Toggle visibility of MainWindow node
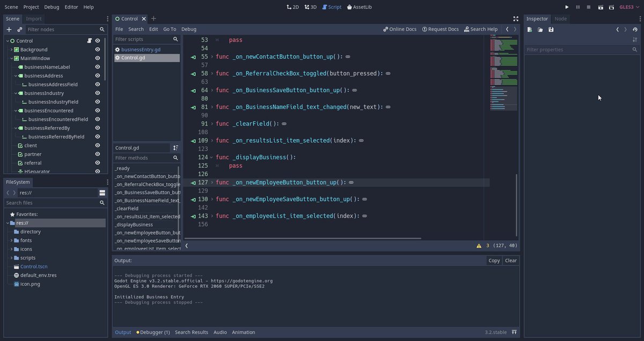 tap(98, 58)
